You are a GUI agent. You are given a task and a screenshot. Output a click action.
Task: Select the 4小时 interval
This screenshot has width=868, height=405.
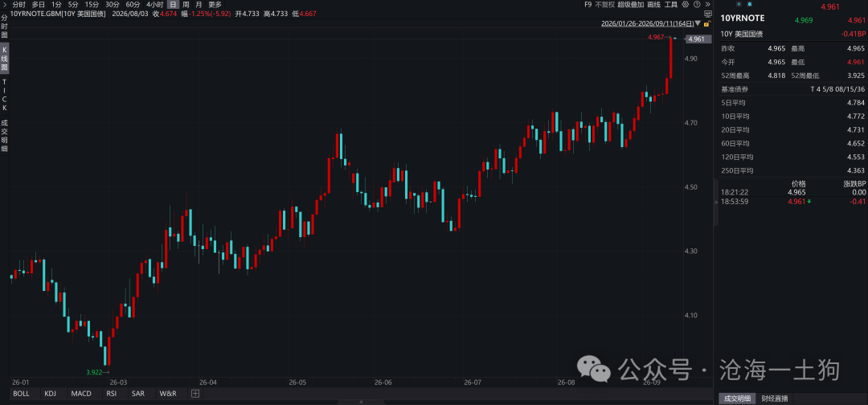pyautogui.click(x=155, y=5)
